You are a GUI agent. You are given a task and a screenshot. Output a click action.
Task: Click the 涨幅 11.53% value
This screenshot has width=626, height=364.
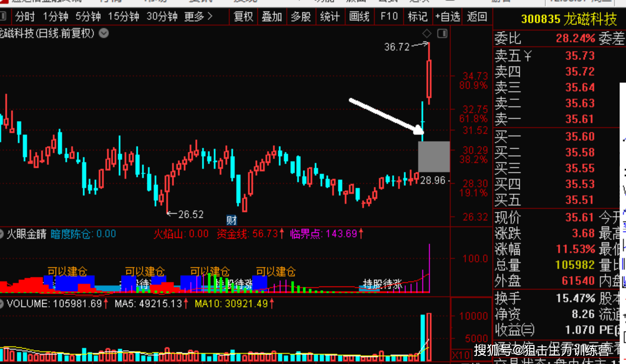point(575,249)
